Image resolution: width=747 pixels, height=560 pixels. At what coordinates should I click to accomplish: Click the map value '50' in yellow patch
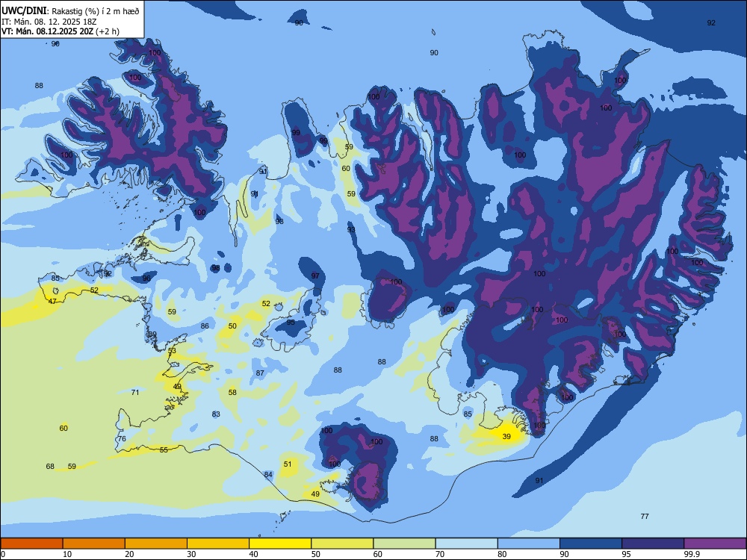coord(232,326)
